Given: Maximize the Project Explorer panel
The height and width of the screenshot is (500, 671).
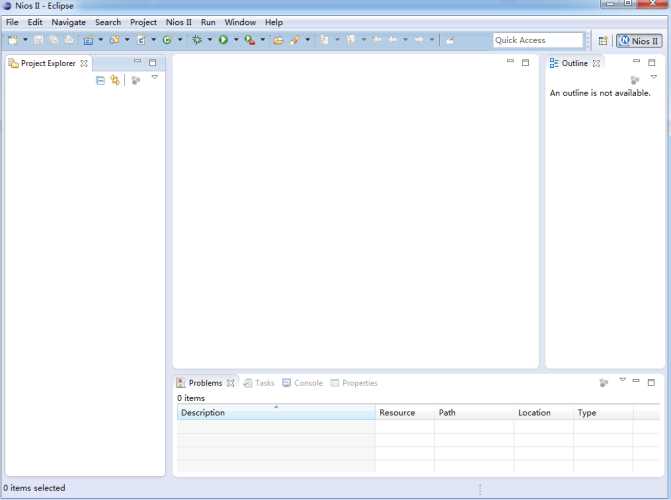Looking at the screenshot, I should pyautogui.click(x=153, y=62).
